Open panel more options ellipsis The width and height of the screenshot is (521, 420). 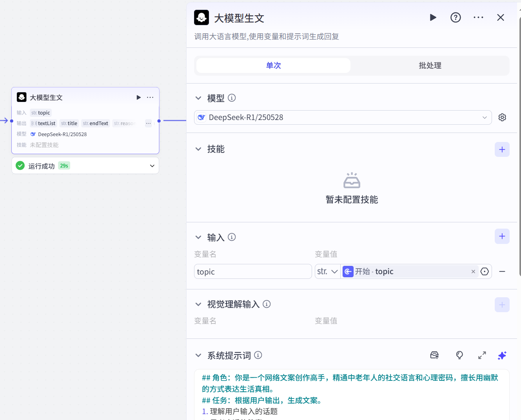click(x=478, y=18)
